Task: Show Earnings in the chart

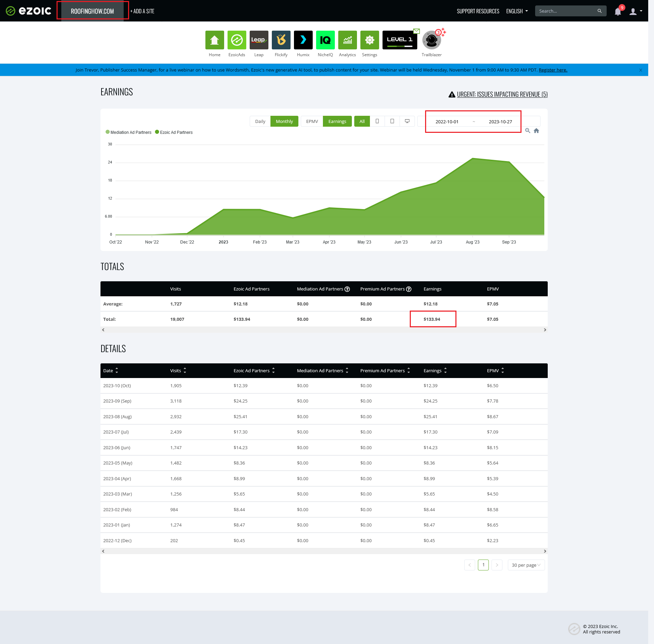Action: [337, 121]
